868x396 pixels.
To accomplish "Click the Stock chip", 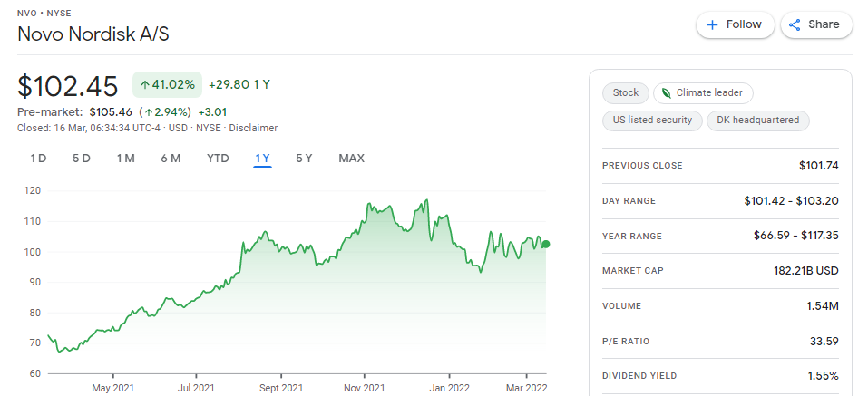I will pos(626,93).
